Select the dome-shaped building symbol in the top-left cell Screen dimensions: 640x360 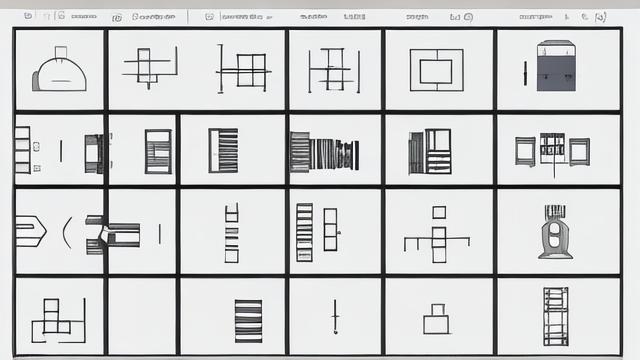click(x=60, y=69)
